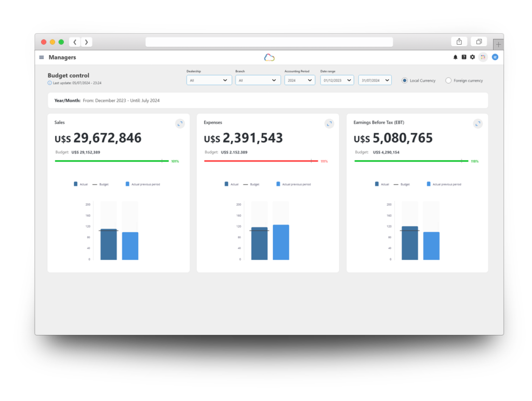This screenshot has height=401, width=532.
Task: Open the start date 01/12/2023 dropdown
Action: (337, 81)
